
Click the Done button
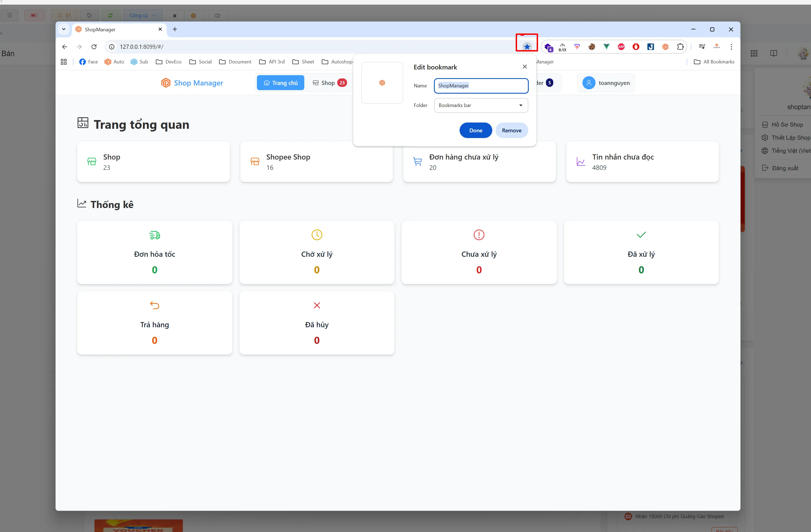[x=476, y=130]
